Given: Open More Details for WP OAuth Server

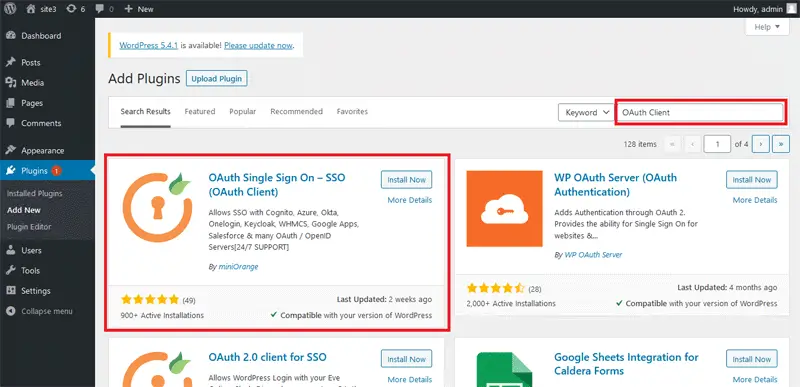Looking at the screenshot, I should tap(755, 200).
